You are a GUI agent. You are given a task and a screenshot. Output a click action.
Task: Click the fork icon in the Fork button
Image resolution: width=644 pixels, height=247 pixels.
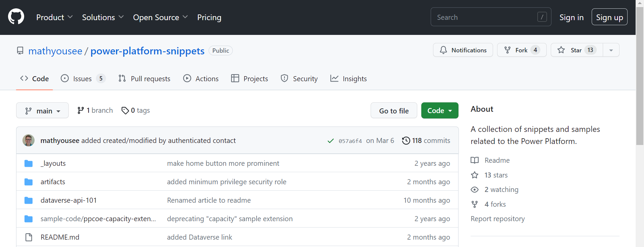tap(507, 50)
